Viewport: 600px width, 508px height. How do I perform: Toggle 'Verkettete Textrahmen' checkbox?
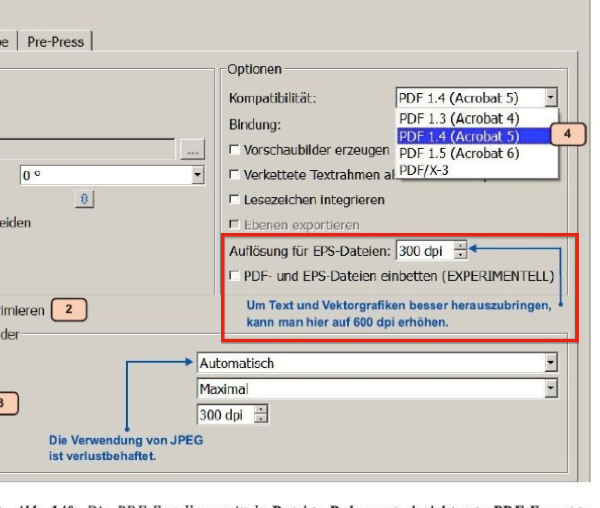(x=234, y=175)
